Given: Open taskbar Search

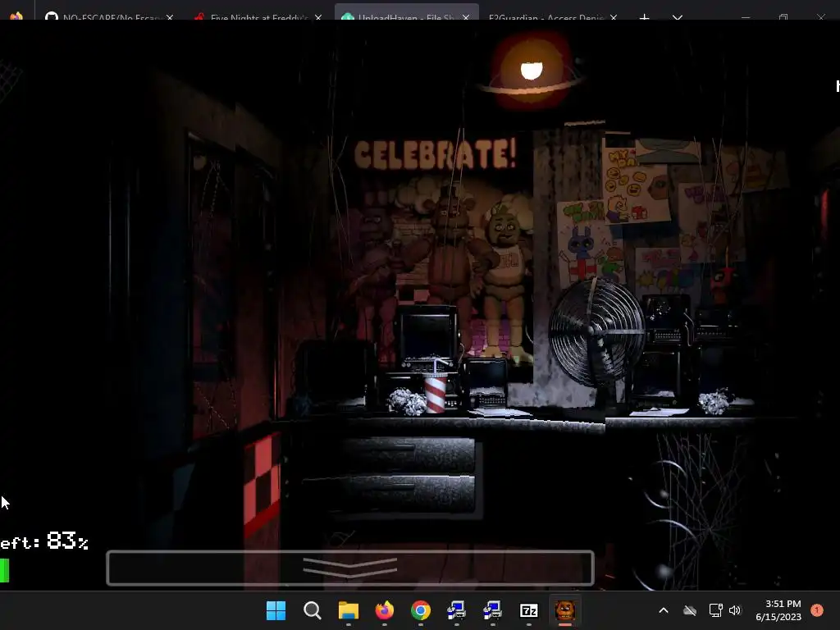Looking at the screenshot, I should click(312, 610).
